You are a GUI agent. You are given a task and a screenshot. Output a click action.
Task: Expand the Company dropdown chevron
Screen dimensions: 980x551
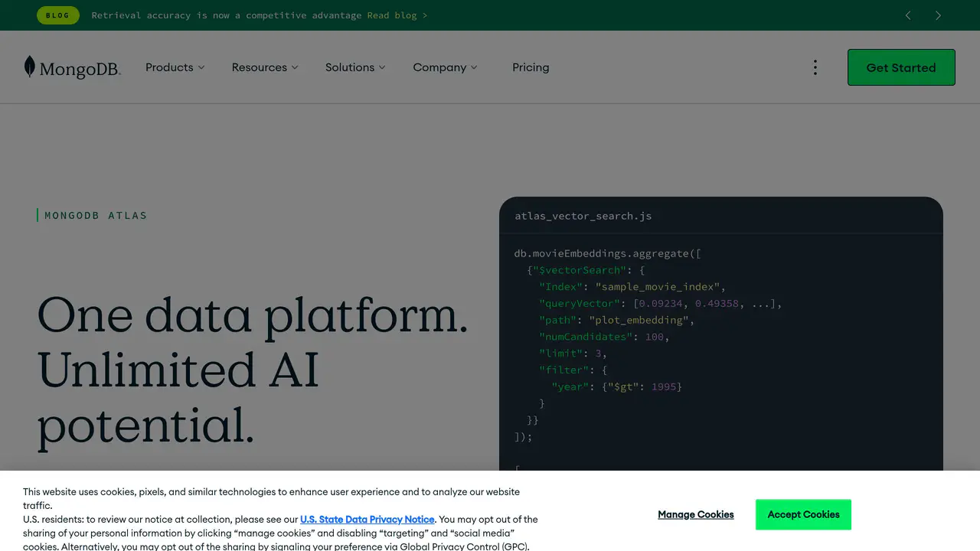tap(474, 67)
